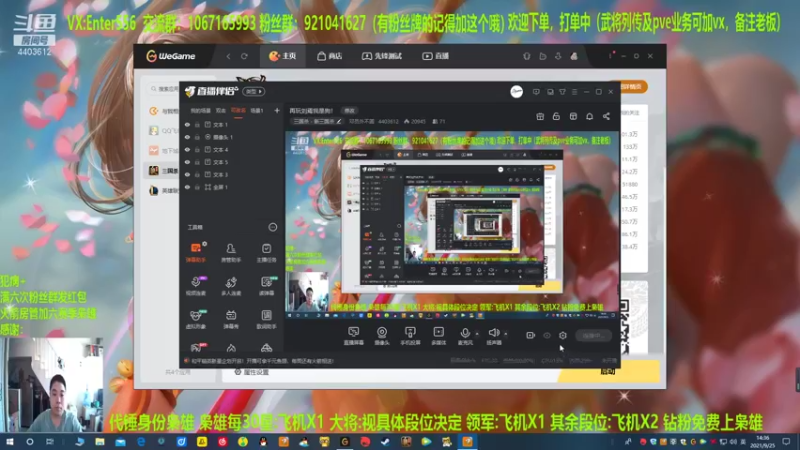
Task: Open the 主播任务 streamer tasks tool
Action: 266,253
